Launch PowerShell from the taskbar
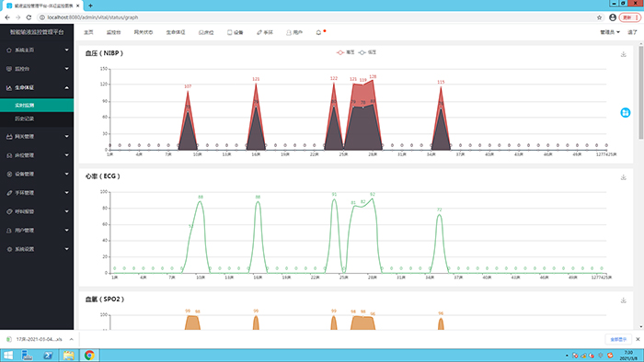Screen dimensions: 644x362 click(48, 355)
